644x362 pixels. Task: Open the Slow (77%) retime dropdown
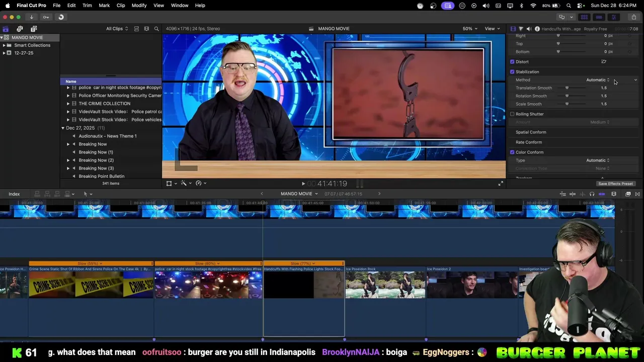point(303,263)
